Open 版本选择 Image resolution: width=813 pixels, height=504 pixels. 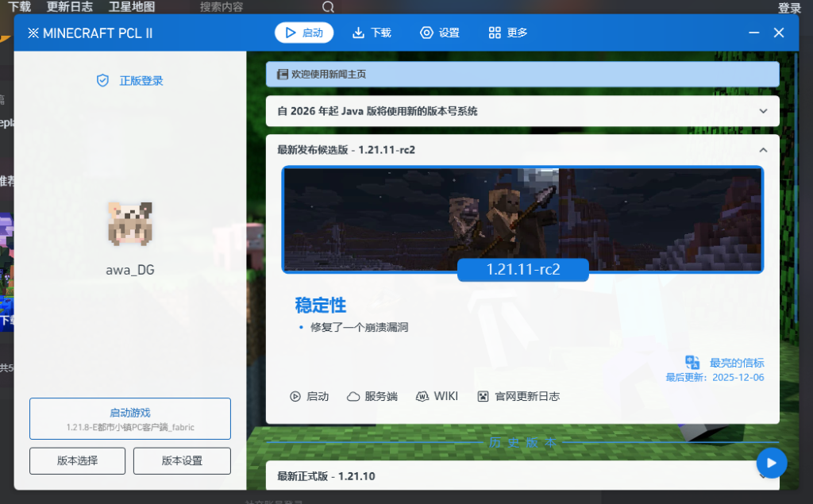click(x=77, y=460)
